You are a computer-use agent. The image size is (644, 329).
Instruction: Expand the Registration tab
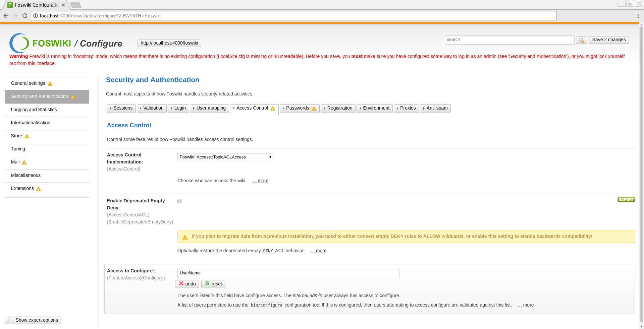[x=338, y=108]
